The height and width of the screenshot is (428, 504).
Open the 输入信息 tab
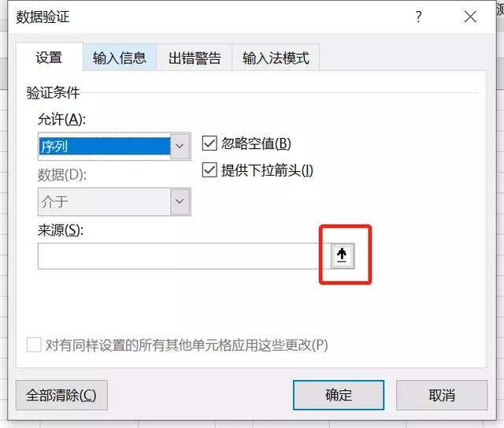point(120,58)
